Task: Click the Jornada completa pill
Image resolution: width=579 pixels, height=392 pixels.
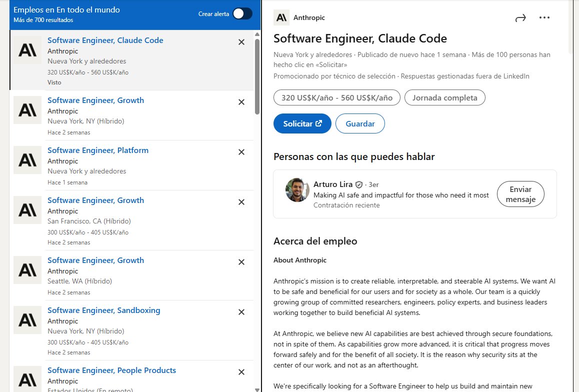Action: 444,98
